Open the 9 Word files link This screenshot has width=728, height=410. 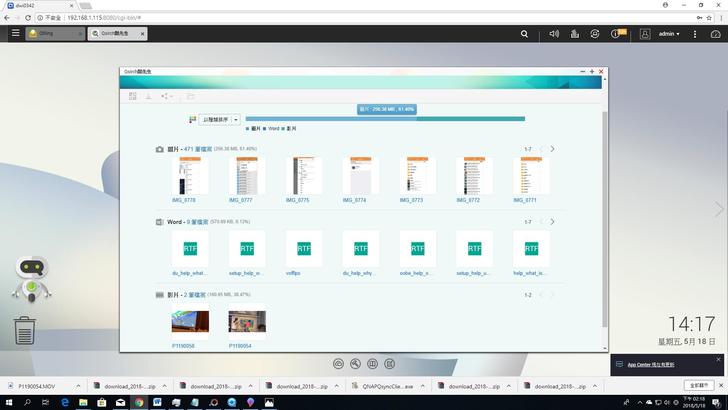198,222
